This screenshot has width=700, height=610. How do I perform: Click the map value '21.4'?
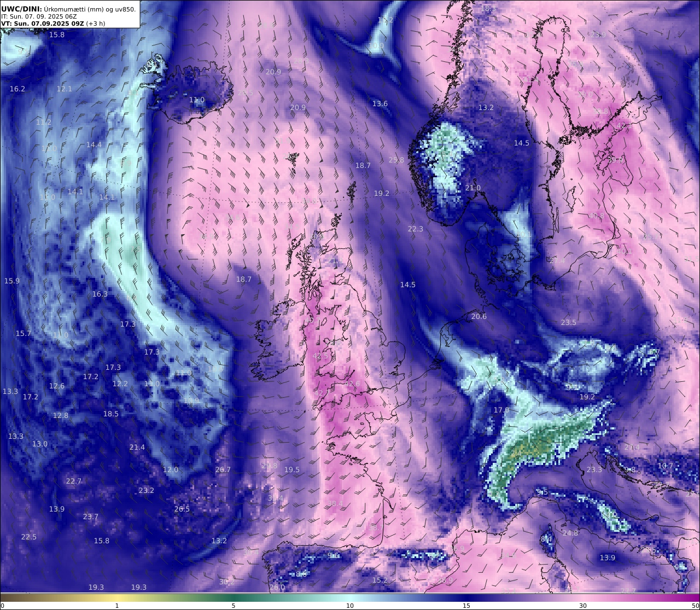point(137,447)
